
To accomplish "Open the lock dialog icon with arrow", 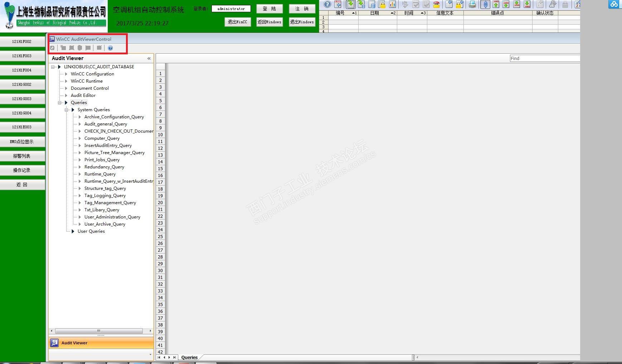I will [x=460, y=4].
